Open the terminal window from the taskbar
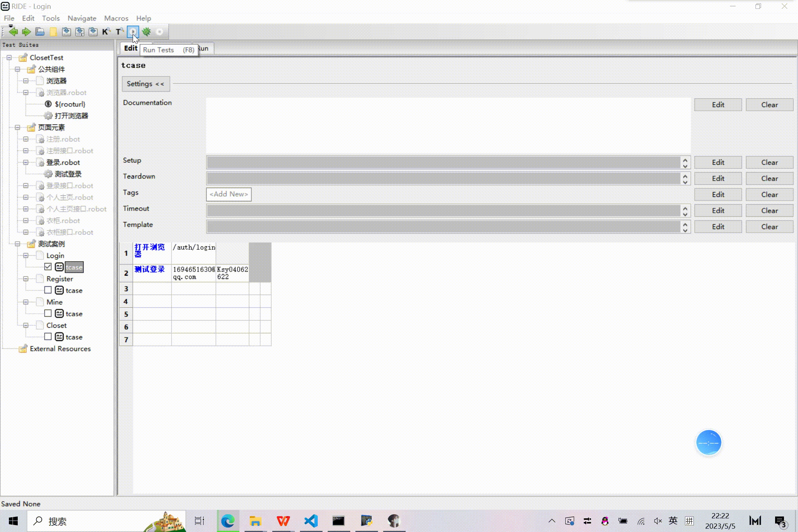Image resolution: width=798 pixels, height=532 pixels. pyautogui.click(x=338, y=521)
